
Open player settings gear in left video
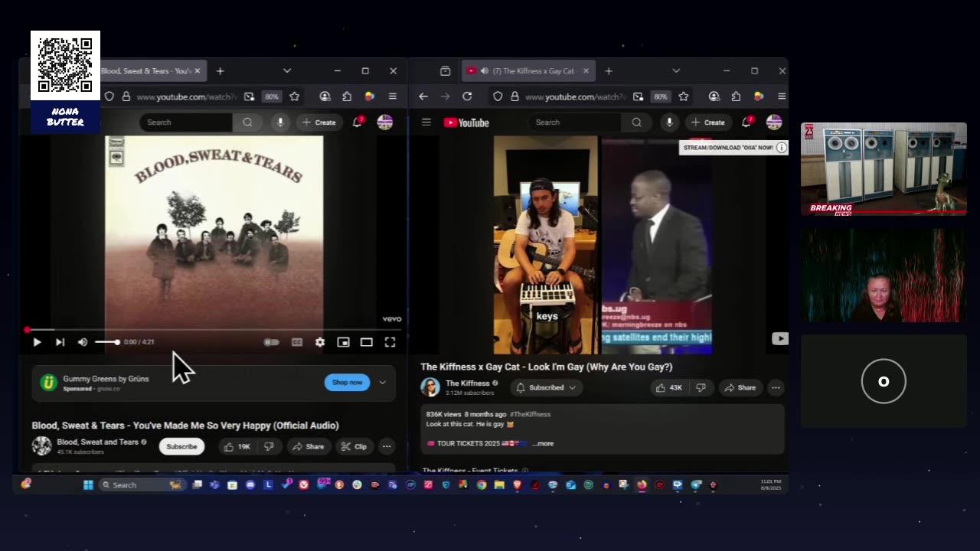pyautogui.click(x=320, y=342)
